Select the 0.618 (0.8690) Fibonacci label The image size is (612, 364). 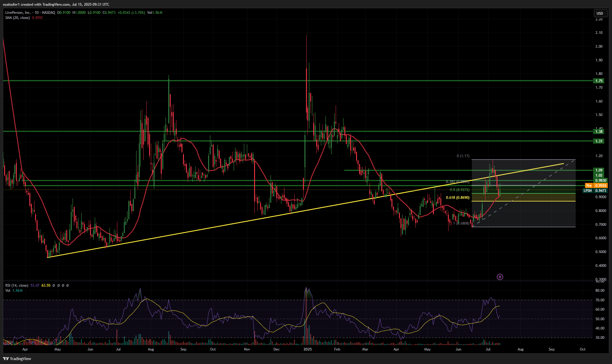click(457, 198)
